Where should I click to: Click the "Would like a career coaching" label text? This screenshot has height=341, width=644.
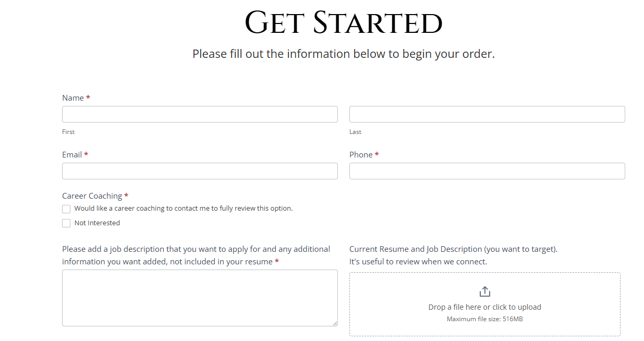(183, 209)
